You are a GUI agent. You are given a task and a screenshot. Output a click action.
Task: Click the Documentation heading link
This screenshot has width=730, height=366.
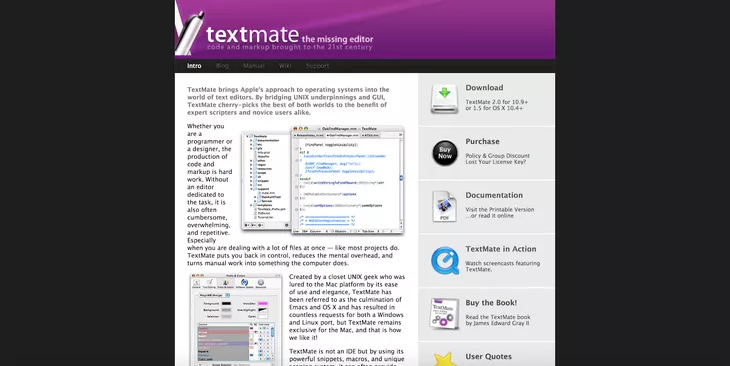494,195
